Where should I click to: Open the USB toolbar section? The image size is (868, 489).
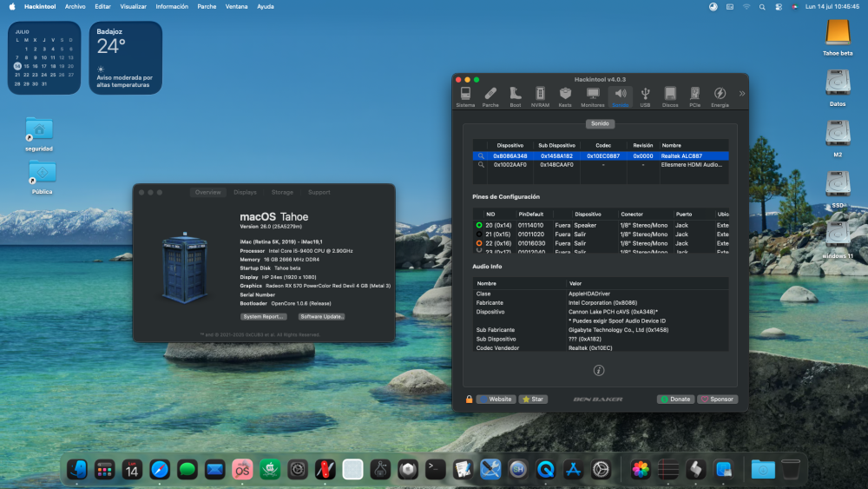(x=645, y=97)
